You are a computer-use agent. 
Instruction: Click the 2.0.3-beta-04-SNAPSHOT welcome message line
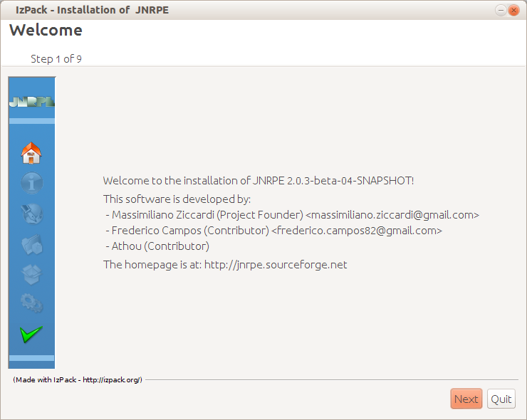(259, 181)
